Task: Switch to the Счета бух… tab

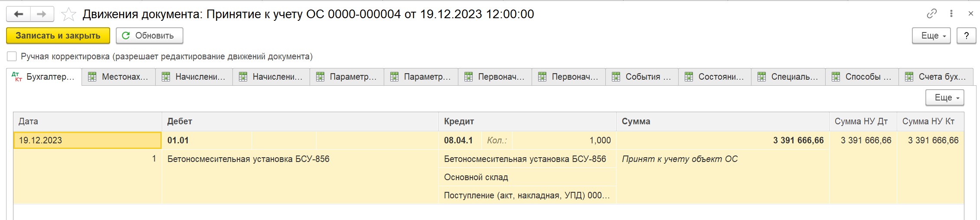Action: pos(936,77)
